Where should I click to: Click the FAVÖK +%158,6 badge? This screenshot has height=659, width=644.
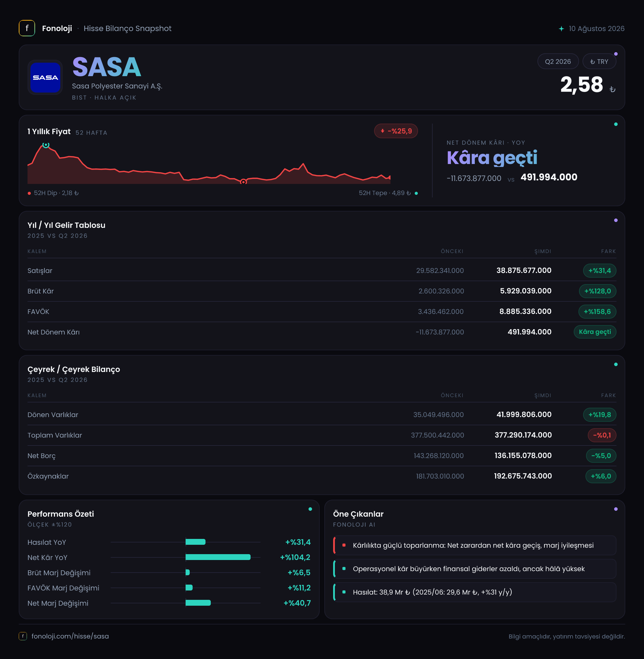tap(597, 311)
